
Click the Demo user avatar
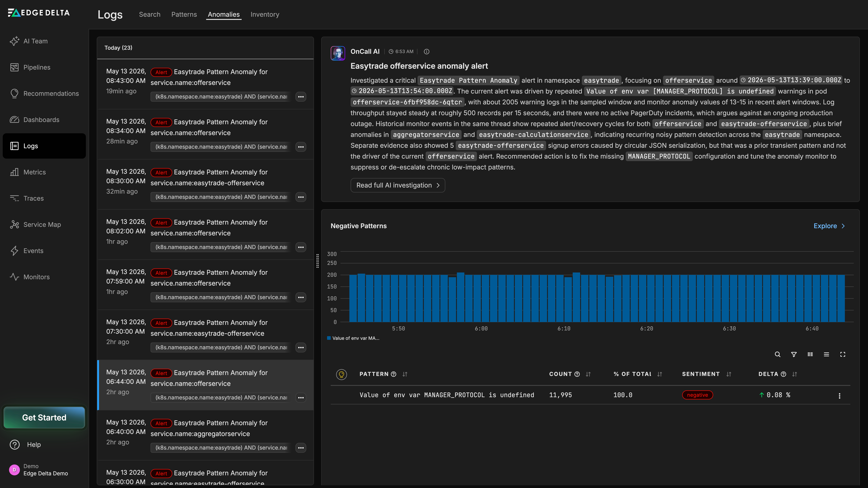[x=14, y=470]
